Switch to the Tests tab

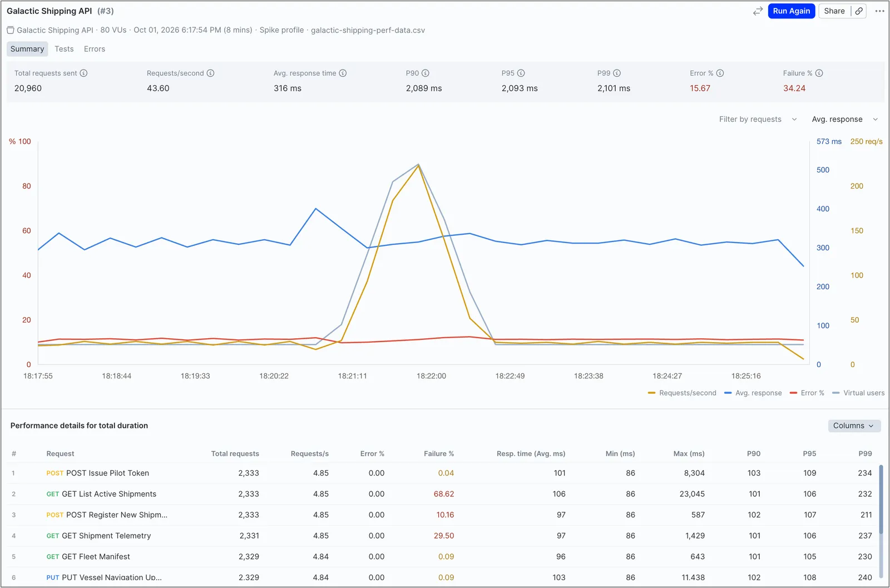point(64,49)
